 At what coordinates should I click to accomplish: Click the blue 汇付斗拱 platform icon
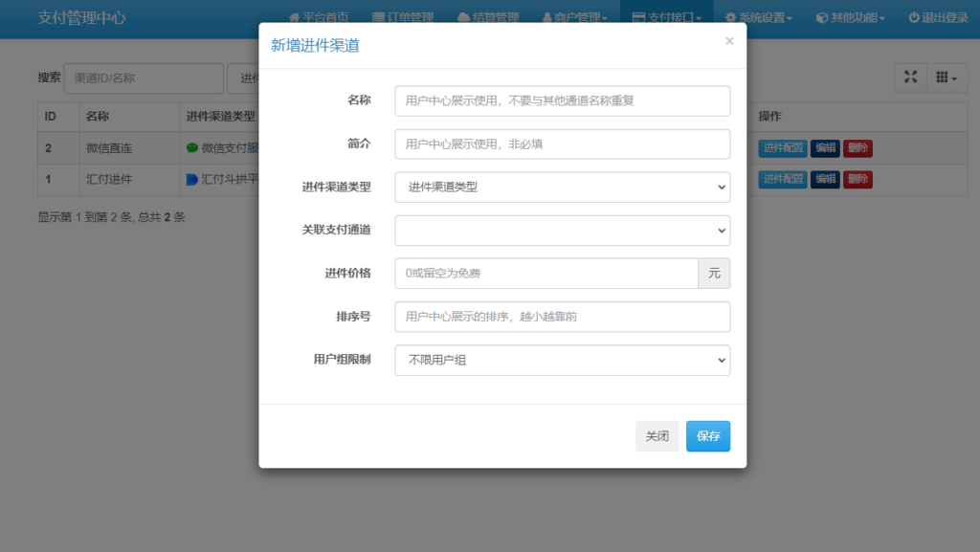[192, 179]
